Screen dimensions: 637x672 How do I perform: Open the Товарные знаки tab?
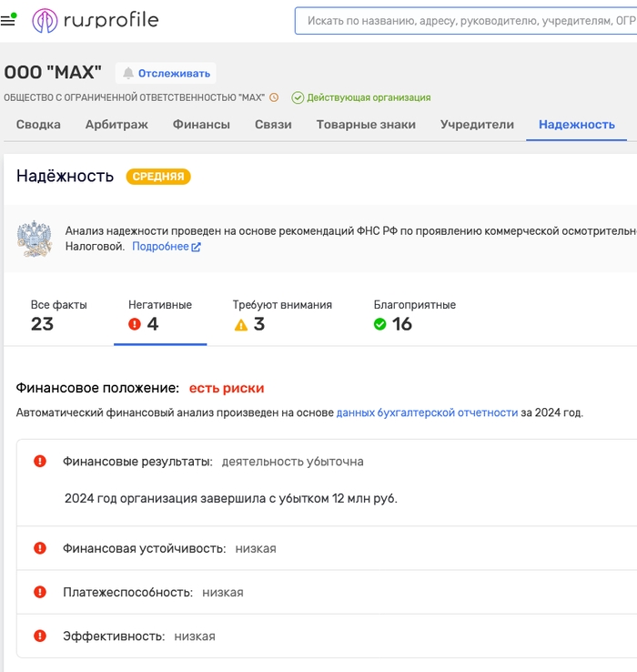tap(366, 125)
